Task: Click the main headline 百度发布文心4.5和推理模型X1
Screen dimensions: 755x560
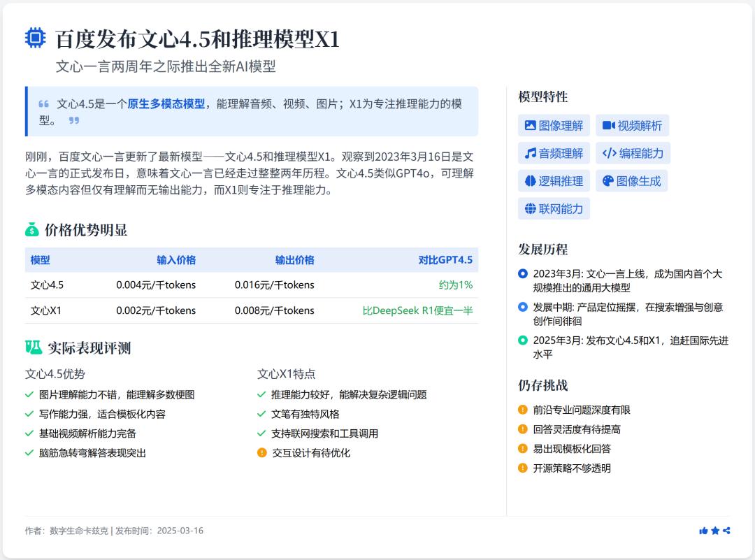Action: pyautogui.click(x=197, y=39)
